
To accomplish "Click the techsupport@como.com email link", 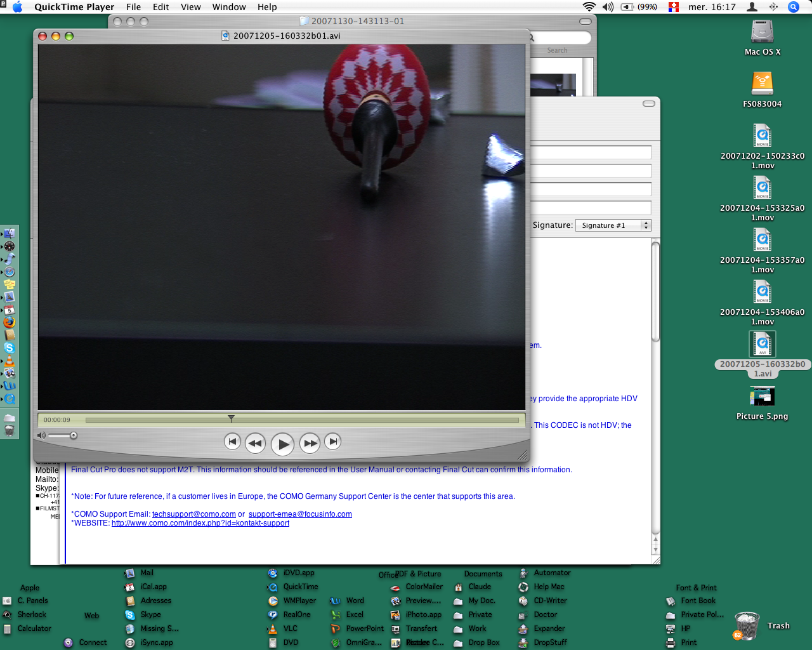I will pyautogui.click(x=193, y=514).
